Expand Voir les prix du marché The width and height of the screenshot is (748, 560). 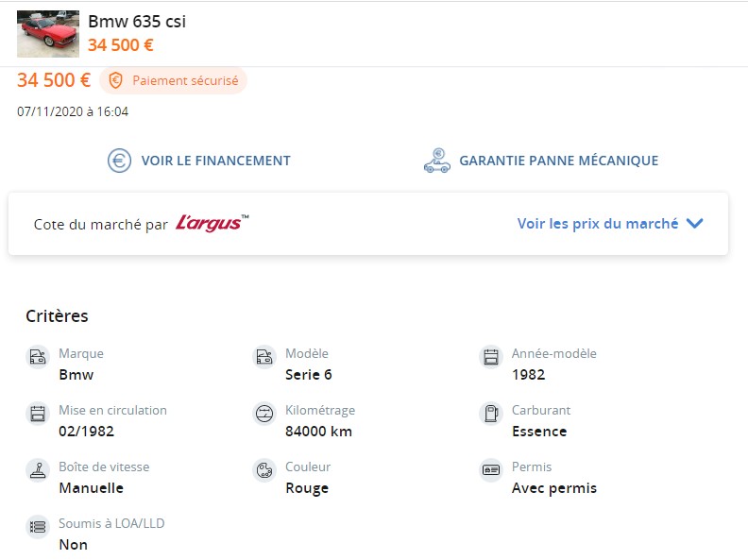[597, 224]
